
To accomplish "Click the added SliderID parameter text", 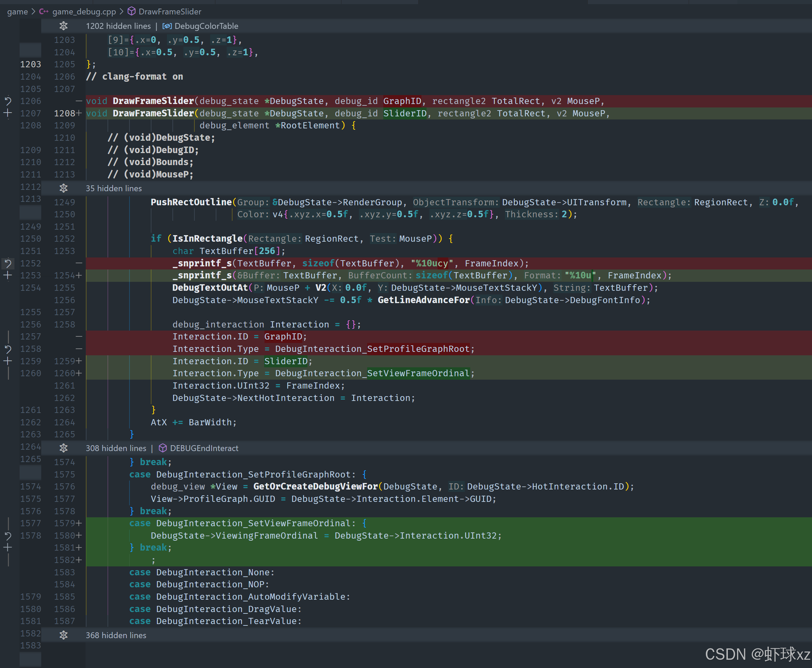I will click(405, 114).
